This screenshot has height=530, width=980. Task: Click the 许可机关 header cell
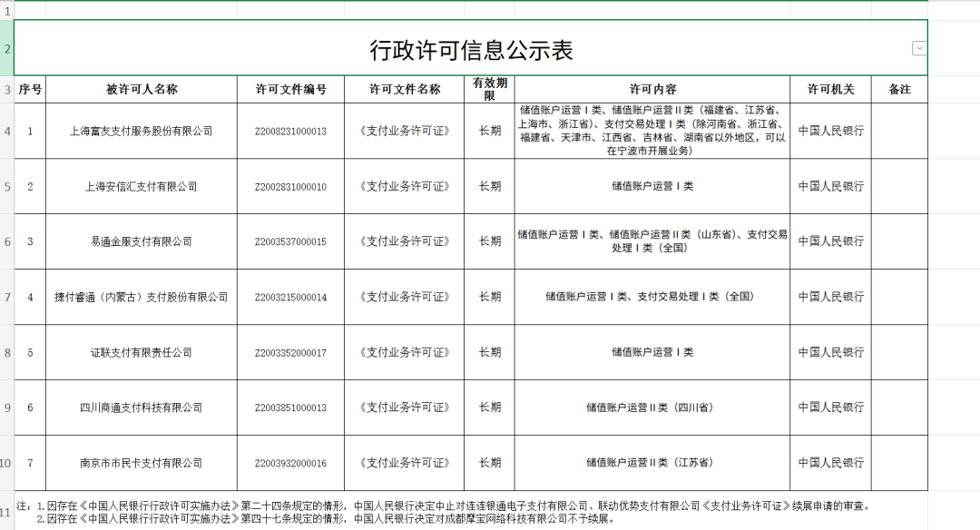pos(830,89)
